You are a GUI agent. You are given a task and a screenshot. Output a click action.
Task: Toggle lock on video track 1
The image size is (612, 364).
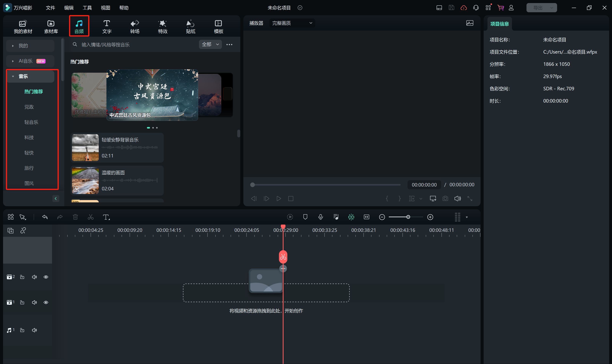tap(22, 302)
